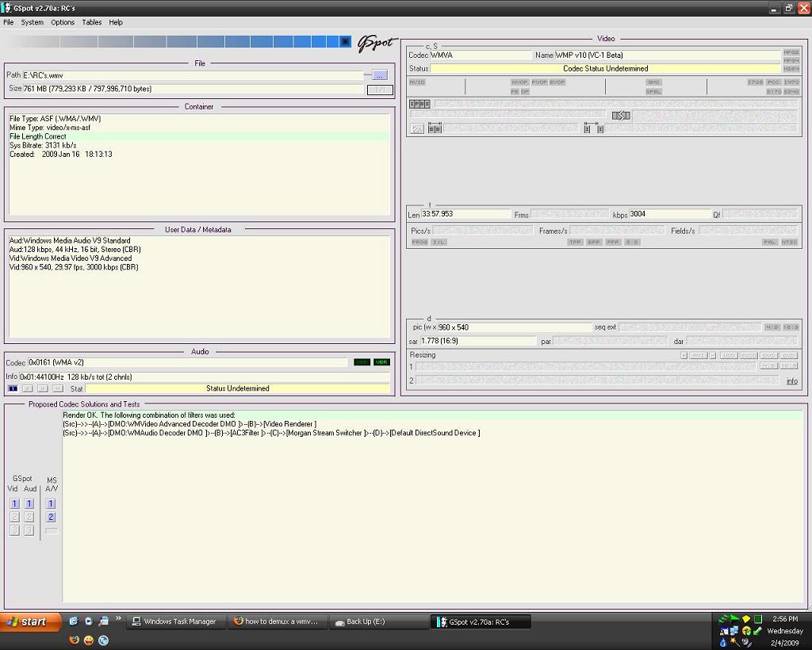Click 'Render OK' line in Proposed Codec Solutions
The image size is (812, 650).
tap(432, 415)
